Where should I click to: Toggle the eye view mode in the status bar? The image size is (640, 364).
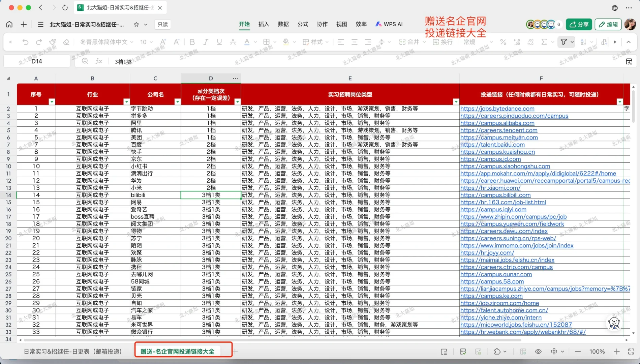tap(538, 352)
